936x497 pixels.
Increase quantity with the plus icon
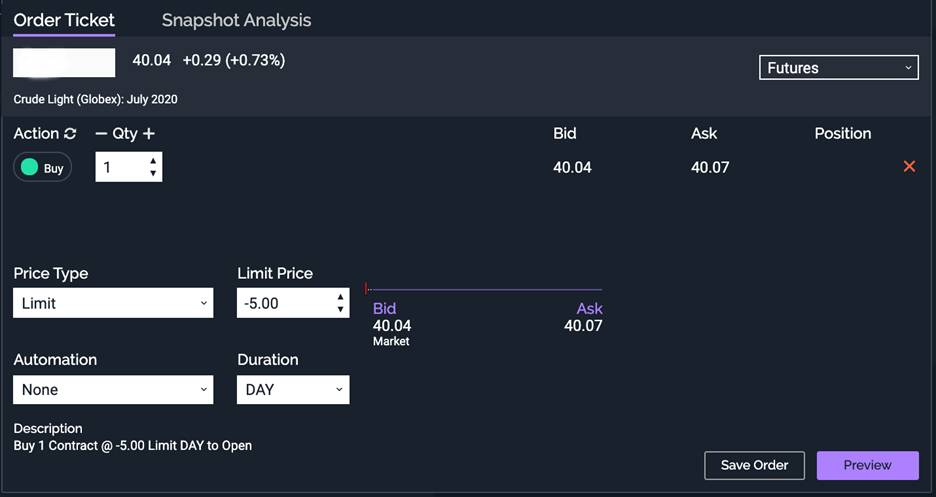coord(149,134)
